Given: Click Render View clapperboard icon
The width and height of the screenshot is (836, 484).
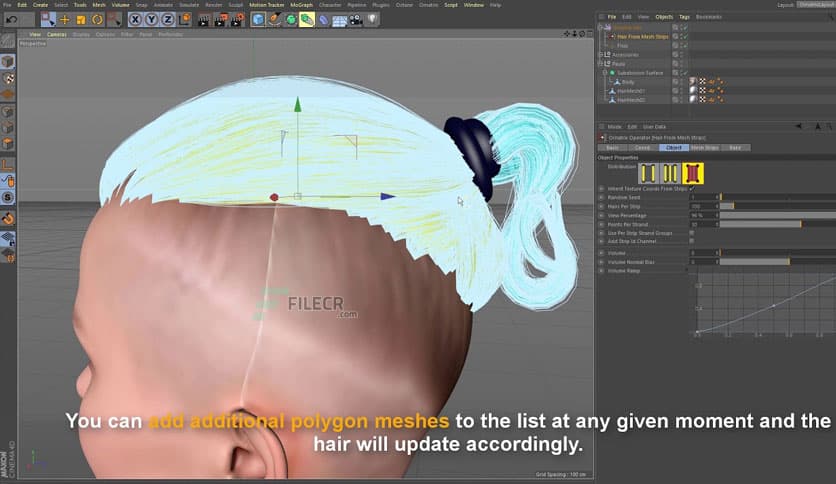Looking at the screenshot, I should [x=204, y=20].
